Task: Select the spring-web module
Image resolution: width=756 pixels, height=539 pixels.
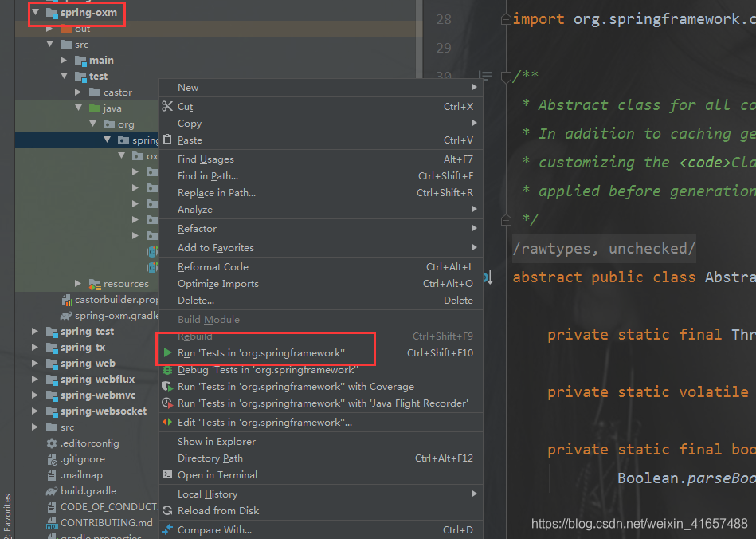Action: [x=88, y=364]
